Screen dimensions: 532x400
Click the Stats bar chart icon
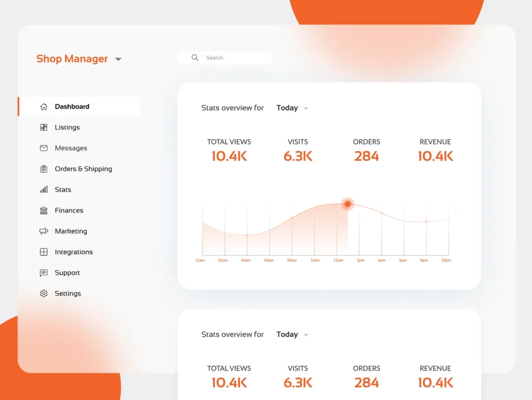coord(44,190)
